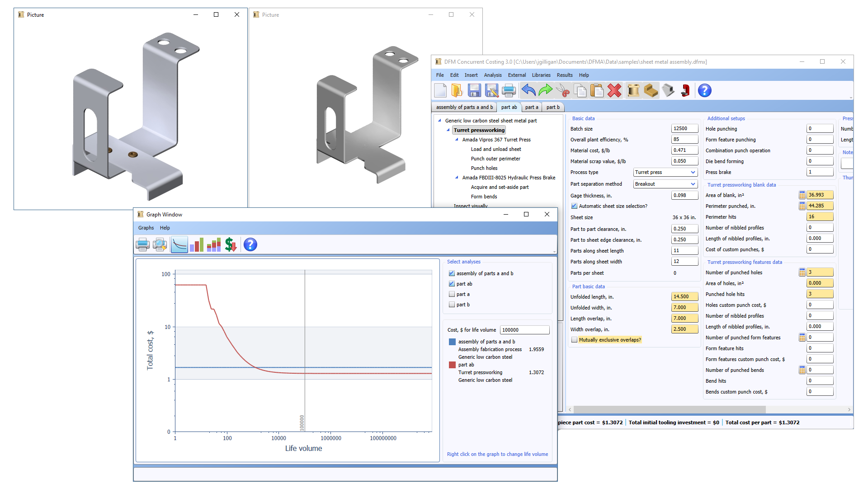Open the Analysis menu
Image resolution: width=868 pixels, height=488 pixels.
(x=493, y=75)
